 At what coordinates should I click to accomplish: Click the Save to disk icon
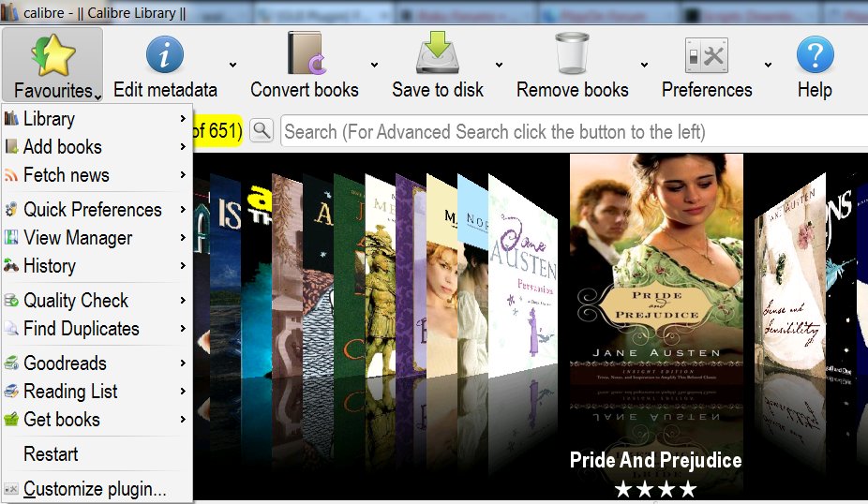pyautogui.click(x=438, y=52)
